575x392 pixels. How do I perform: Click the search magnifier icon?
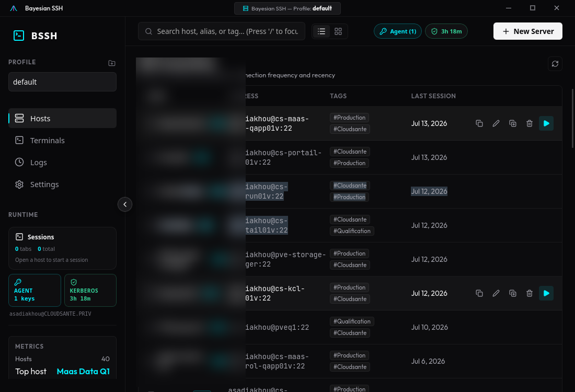148,31
